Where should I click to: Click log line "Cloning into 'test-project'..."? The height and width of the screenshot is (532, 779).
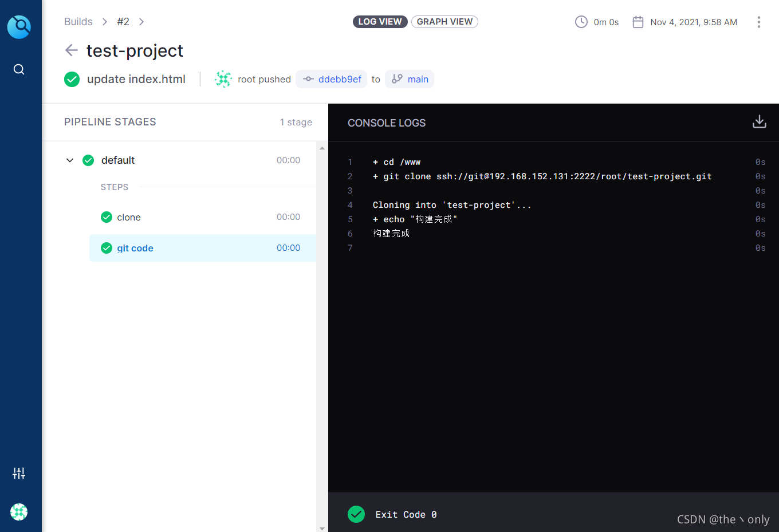(452, 205)
